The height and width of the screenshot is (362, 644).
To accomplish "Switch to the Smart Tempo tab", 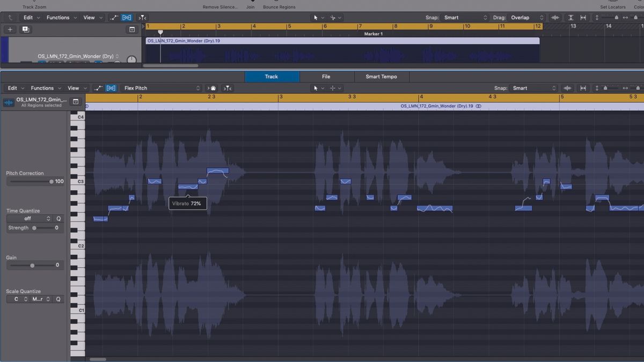I will coord(382,77).
